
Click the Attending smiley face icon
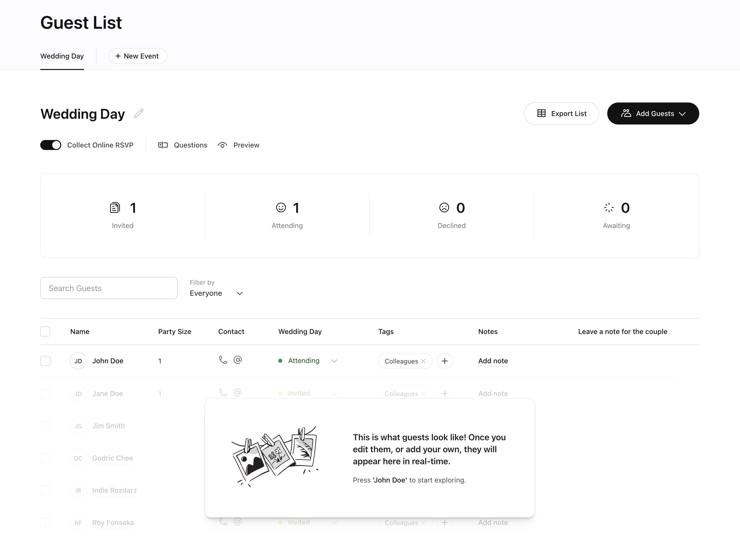click(x=281, y=208)
